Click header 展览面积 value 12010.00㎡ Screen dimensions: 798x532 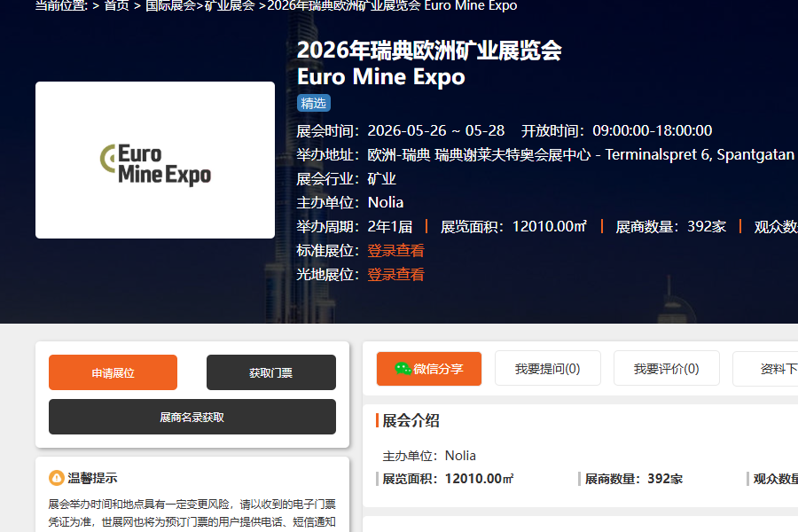(549, 227)
